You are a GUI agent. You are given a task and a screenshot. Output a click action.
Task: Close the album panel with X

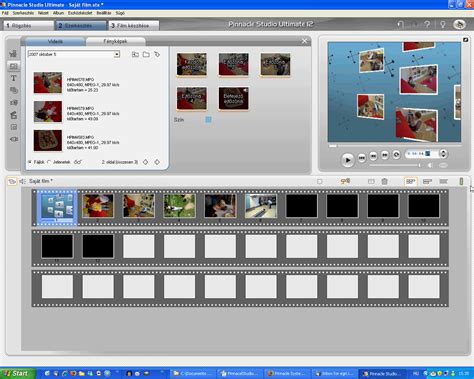(x=304, y=41)
